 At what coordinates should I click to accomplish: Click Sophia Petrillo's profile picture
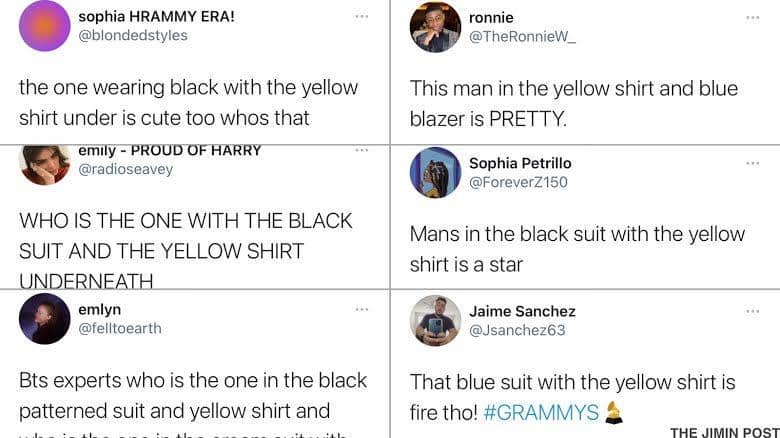pyautogui.click(x=435, y=172)
